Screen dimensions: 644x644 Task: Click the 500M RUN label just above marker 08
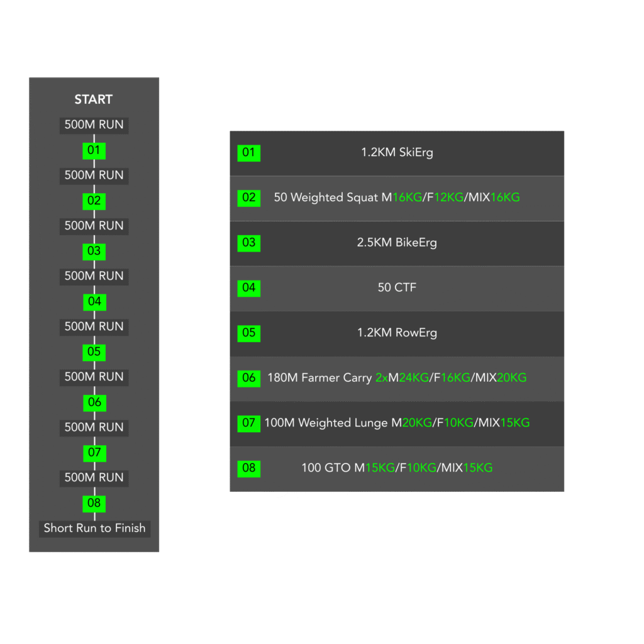pyautogui.click(x=94, y=478)
